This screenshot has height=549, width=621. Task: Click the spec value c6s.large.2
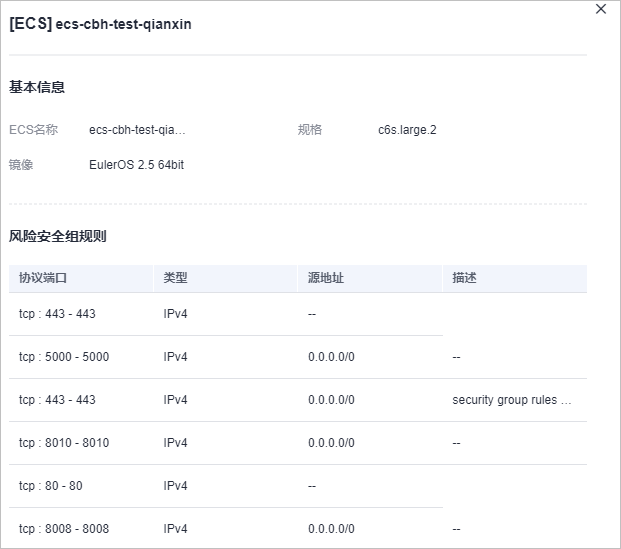click(x=407, y=130)
